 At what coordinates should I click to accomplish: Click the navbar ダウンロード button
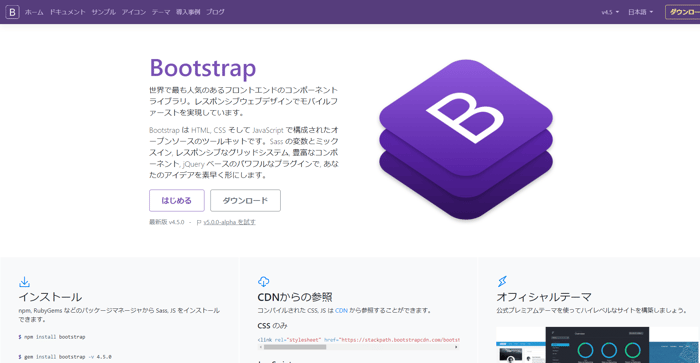click(683, 12)
